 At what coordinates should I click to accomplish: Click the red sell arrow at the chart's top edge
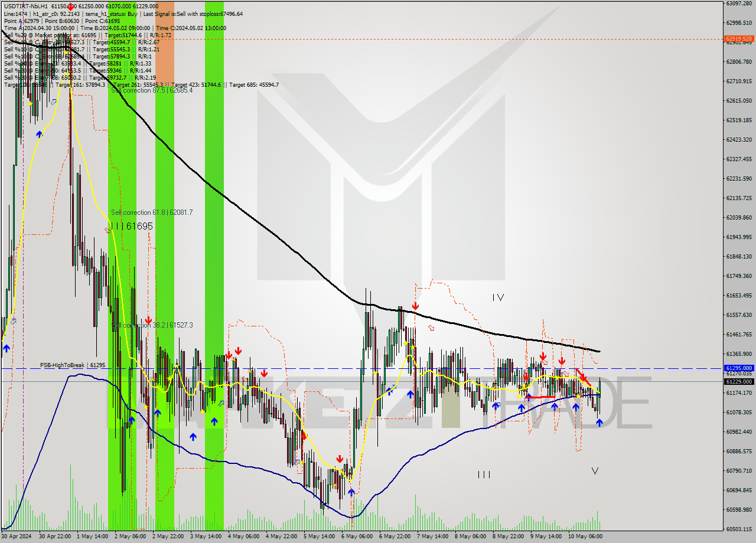(x=71, y=6)
